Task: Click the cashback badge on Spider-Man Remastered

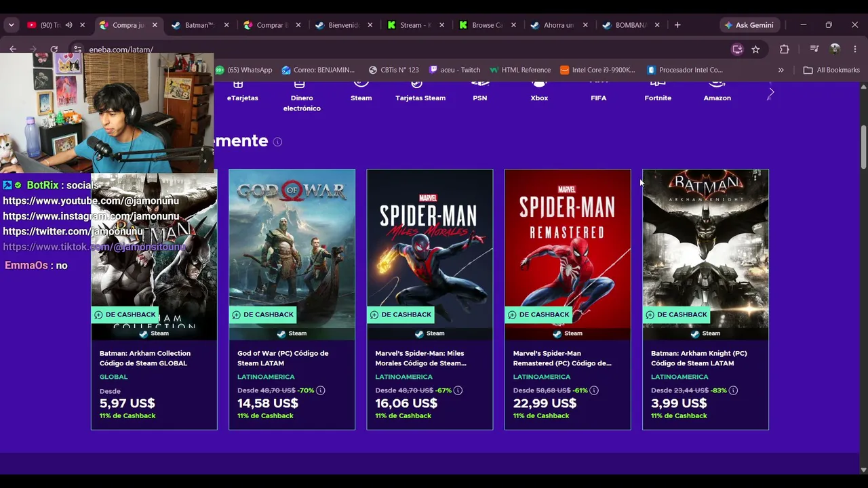Action: [539, 314]
